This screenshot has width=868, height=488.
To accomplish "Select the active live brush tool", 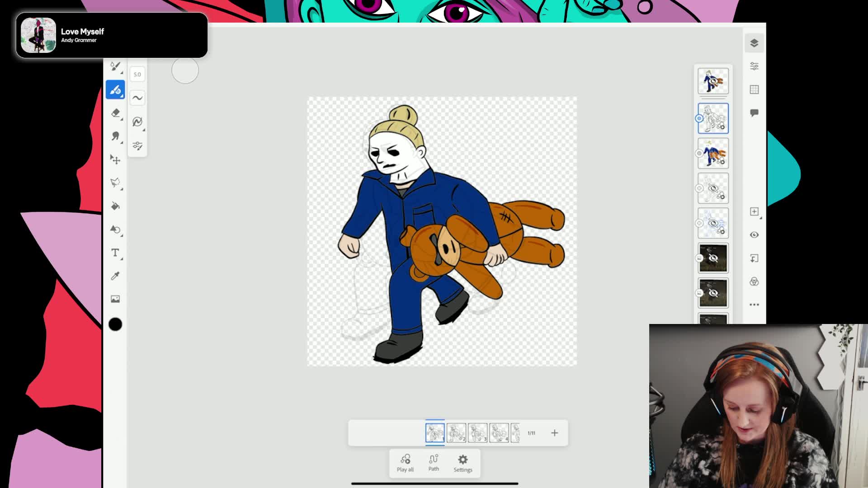I will [x=115, y=89].
